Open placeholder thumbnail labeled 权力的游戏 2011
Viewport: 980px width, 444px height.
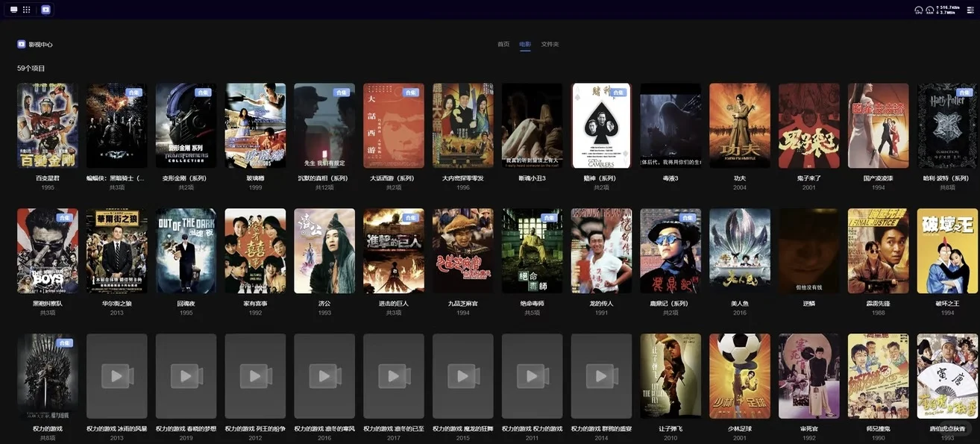coord(533,376)
